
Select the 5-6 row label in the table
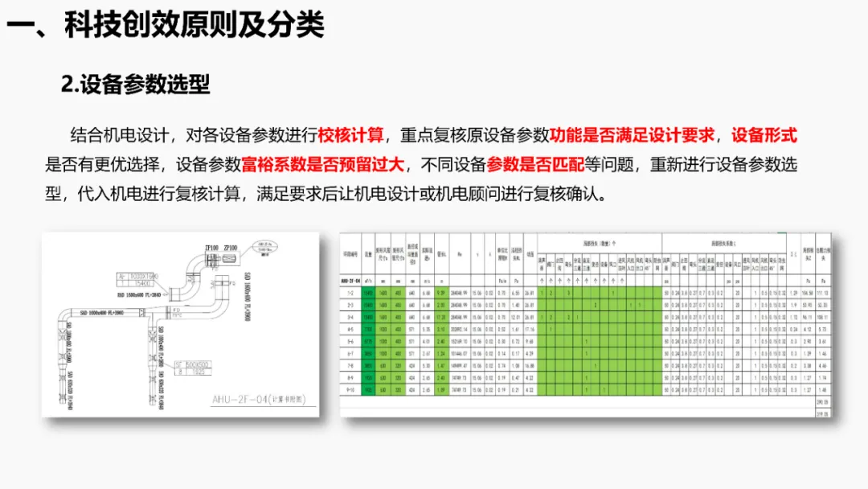click(350, 342)
